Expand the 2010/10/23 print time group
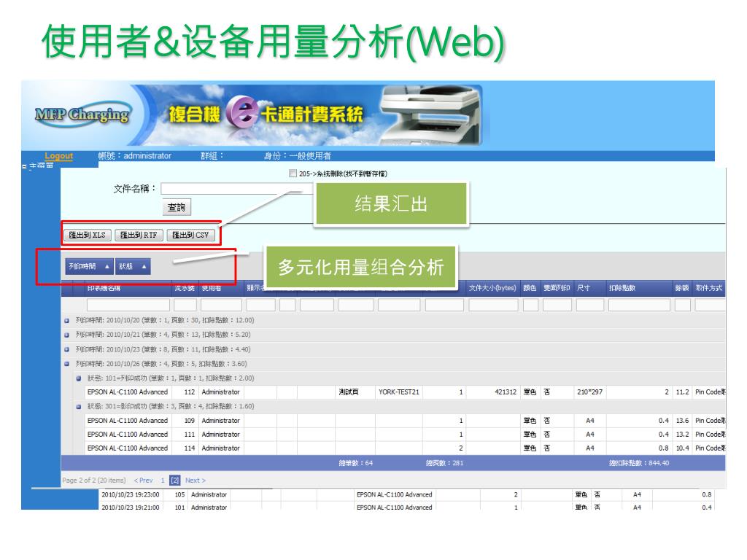This screenshot has width=747, height=560. [x=66, y=349]
